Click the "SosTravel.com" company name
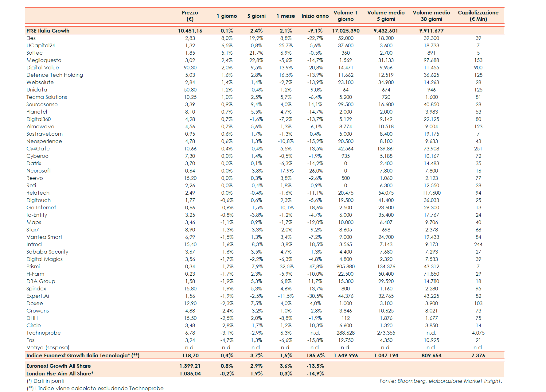This screenshot has height=392, width=546. coord(45,134)
